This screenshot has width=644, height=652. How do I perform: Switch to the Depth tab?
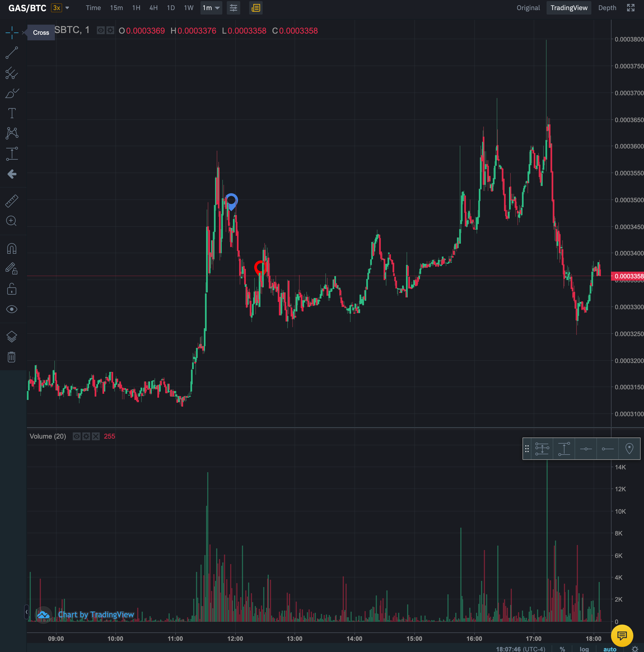click(607, 8)
